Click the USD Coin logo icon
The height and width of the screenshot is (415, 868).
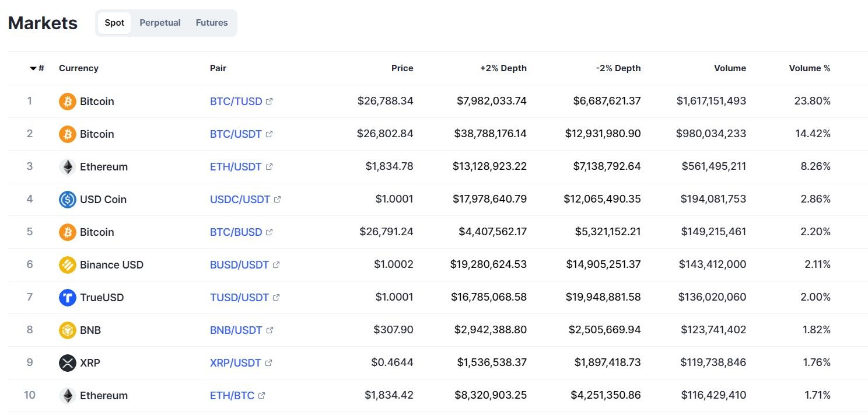click(x=68, y=200)
